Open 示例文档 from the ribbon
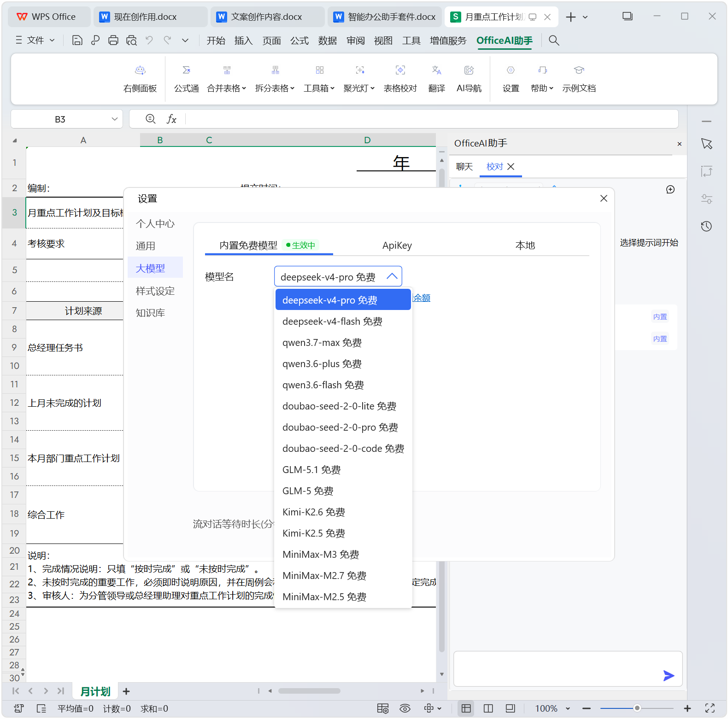The height and width of the screenshot is (719, 728). (579, 78)
